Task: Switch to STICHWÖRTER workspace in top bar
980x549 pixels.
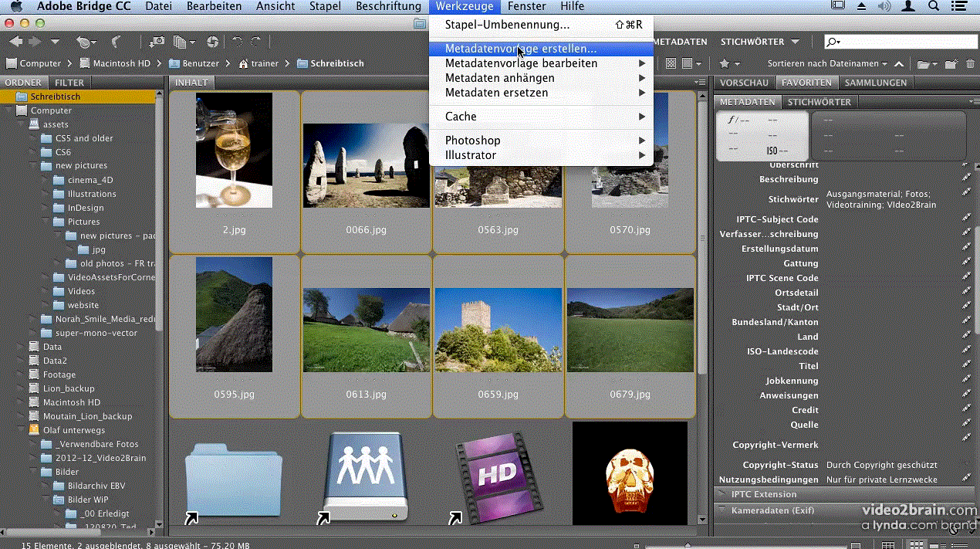Action: (x=752, y=42)
